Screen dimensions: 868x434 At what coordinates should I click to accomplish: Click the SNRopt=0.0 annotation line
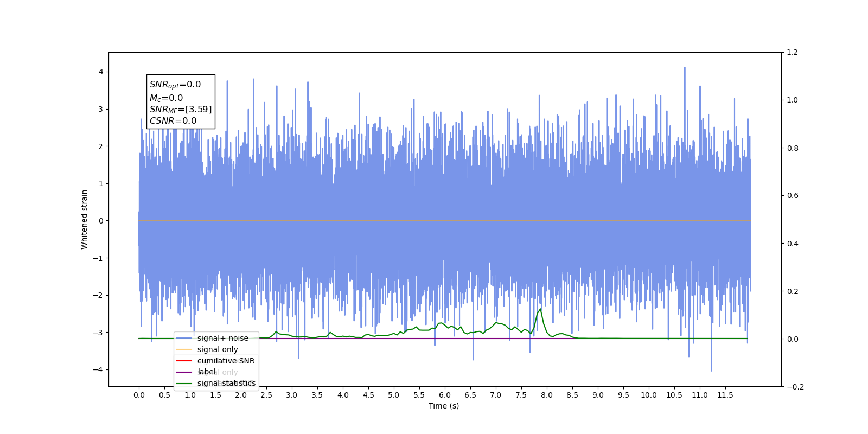tap(175, 85)
